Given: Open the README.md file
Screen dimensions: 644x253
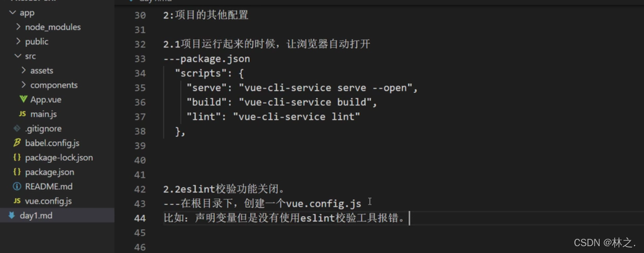Looking at the screenshot, I should coord(48,186).
